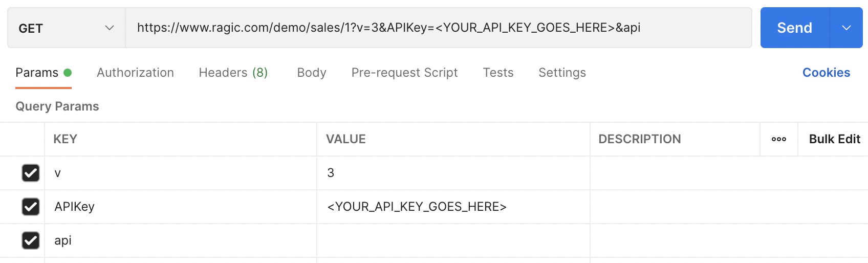
Task: Switch to Bulk Edit mode
Action: 834,139
